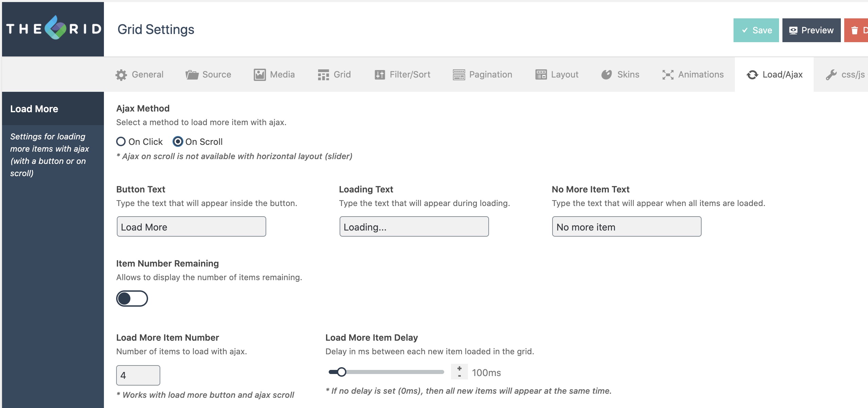Image resolution: width=868 pixels, height=408 pixels.
Task: Open the Grid tab
Action: click(x=334, y=75)
